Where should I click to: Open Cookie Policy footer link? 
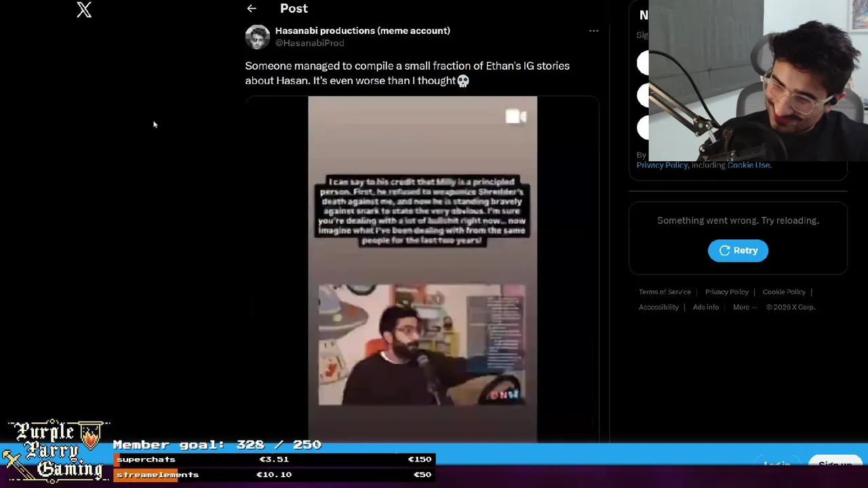tap(784, 292)
